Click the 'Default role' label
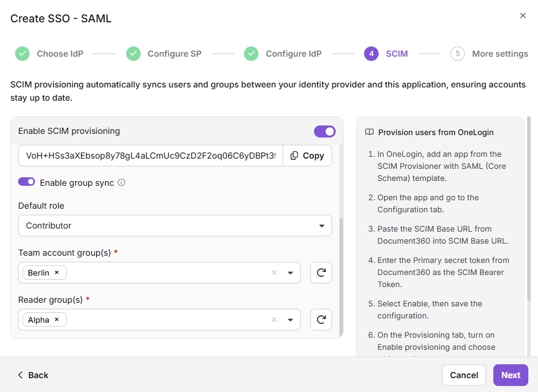This screenshot has height=392, width=538. (x=41, y=206)
